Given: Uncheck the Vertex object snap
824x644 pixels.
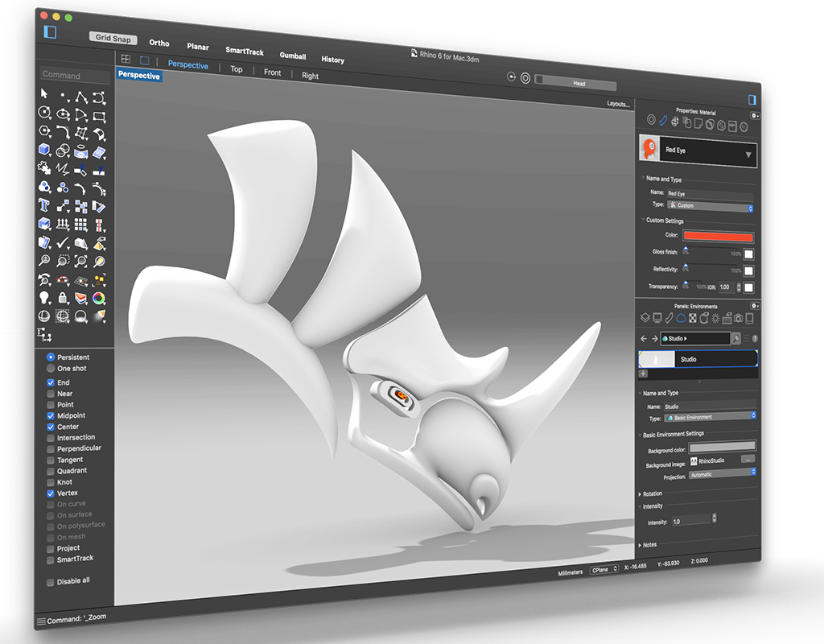Looking at the screenshot, I should (x=51, y=493).
